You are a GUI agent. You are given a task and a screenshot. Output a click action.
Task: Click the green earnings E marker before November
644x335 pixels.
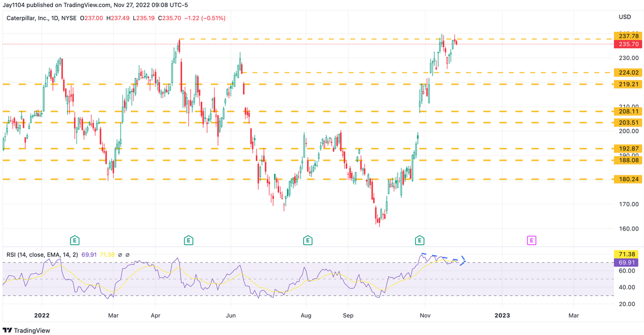(420, 240)
